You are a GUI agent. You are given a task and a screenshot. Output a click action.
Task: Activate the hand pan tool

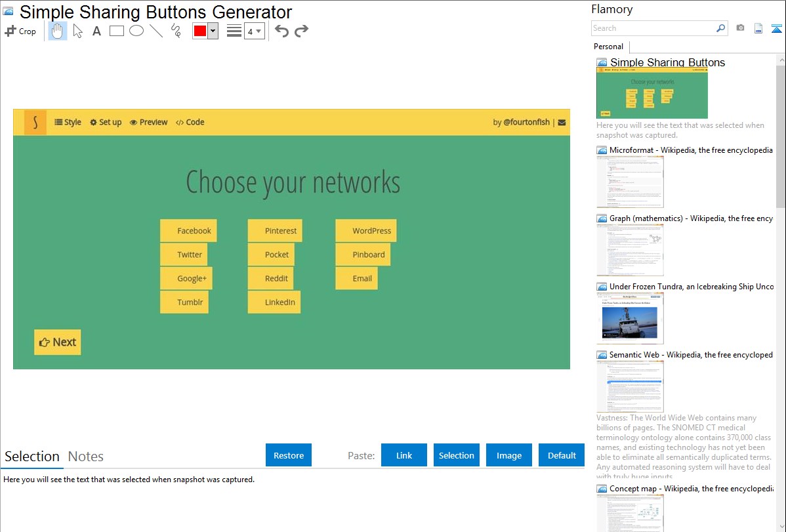(x=57, y=31)
